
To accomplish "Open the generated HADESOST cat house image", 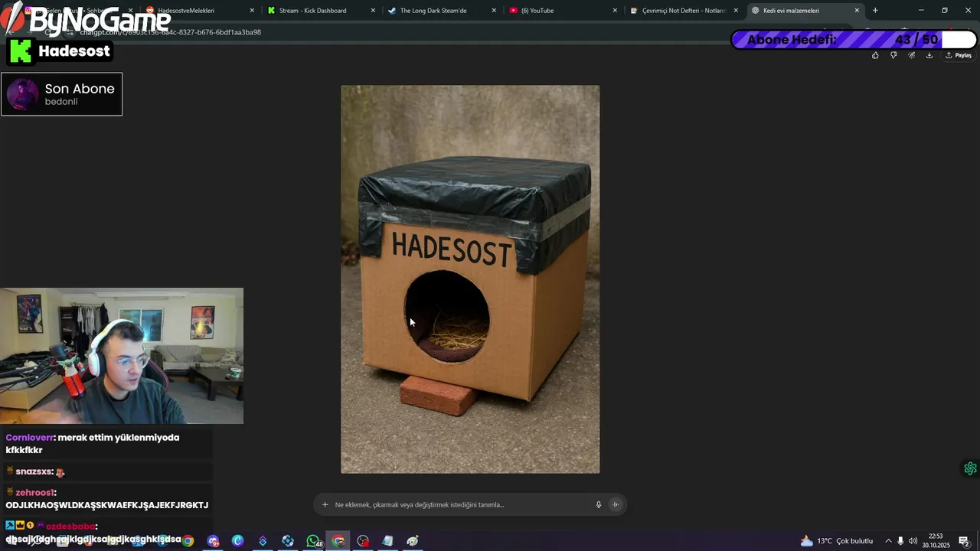I will [470, 279].
